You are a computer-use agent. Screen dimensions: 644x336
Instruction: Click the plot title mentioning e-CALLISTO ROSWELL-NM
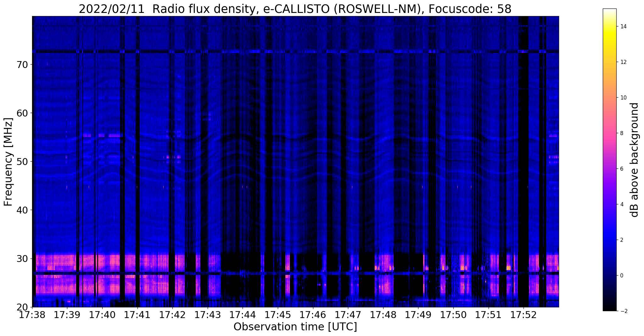tap(295, 9)
